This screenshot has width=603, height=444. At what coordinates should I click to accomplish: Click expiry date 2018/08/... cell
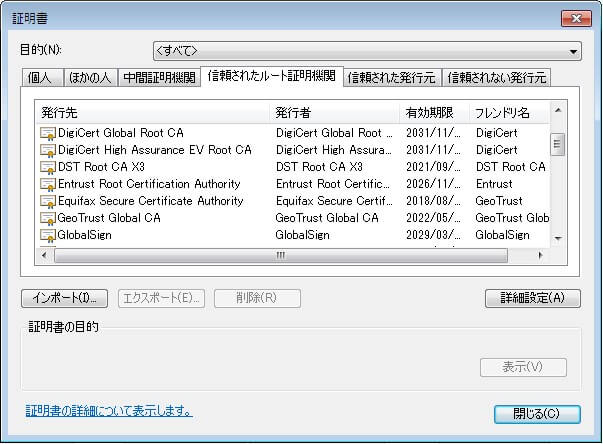[433, 201]
